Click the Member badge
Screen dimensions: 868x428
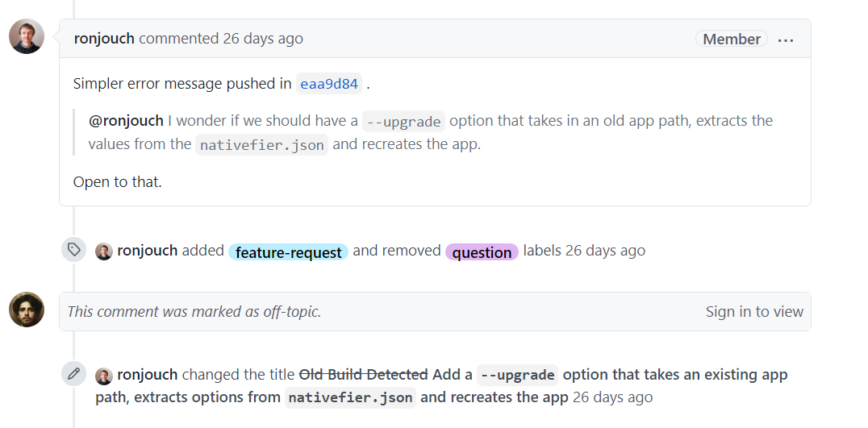coord(732,39)
